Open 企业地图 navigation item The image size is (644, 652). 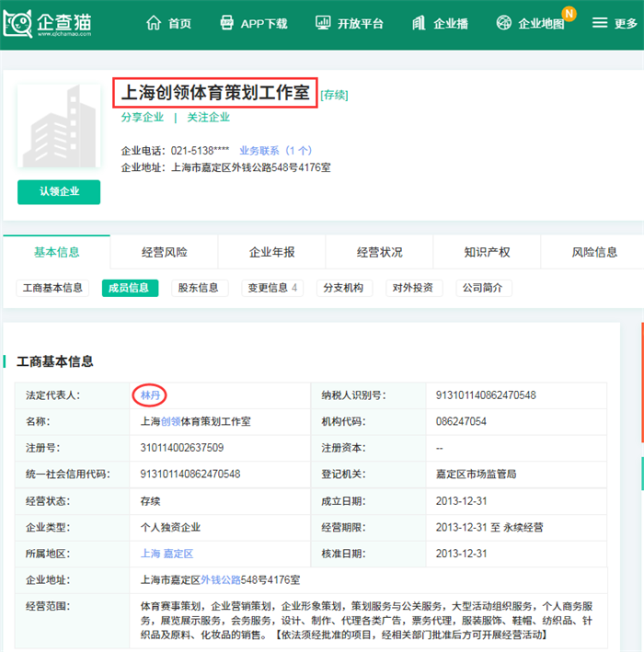(541, 23)
